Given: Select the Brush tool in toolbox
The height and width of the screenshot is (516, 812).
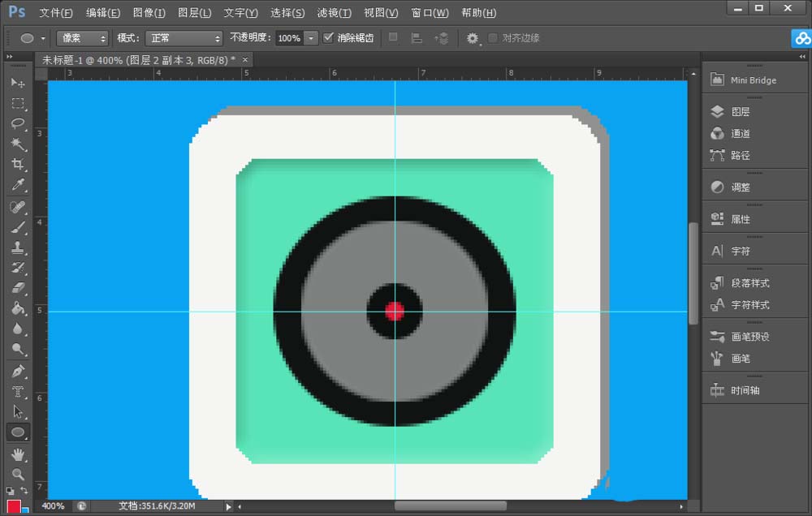Looking at the screenshot, I should click(18, 227).
